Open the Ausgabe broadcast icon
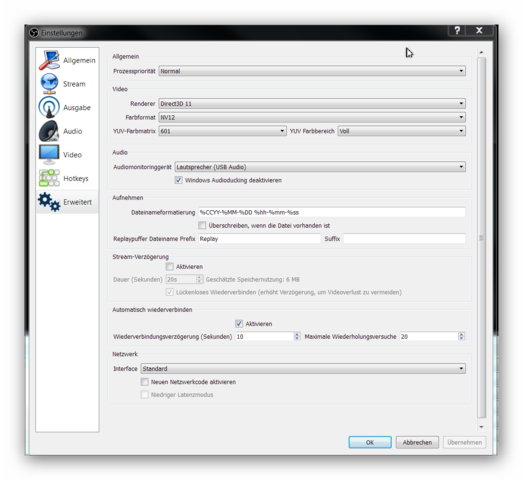Image resolution: width=523 pixels, height=480 pixels. (49, 107)
